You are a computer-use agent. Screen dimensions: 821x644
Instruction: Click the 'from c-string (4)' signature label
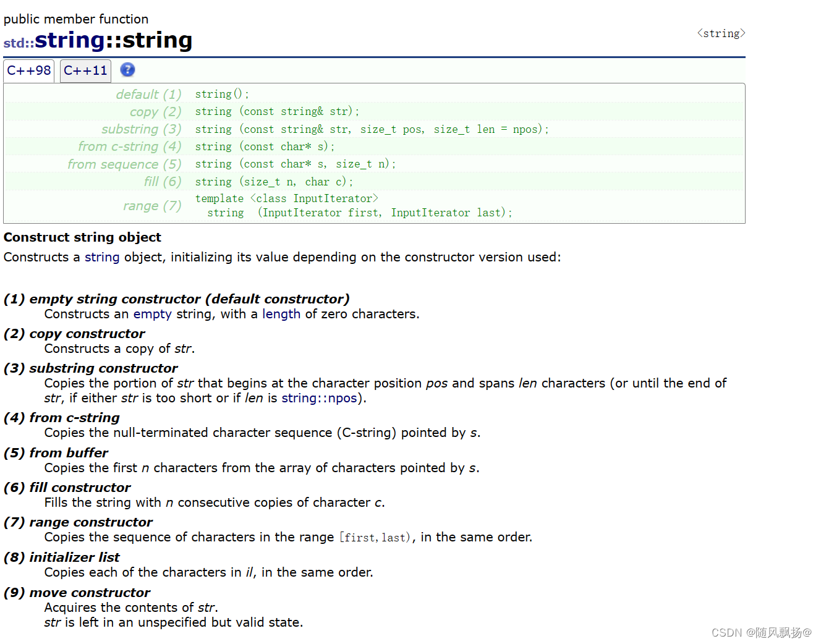click(x=130, y=146)
